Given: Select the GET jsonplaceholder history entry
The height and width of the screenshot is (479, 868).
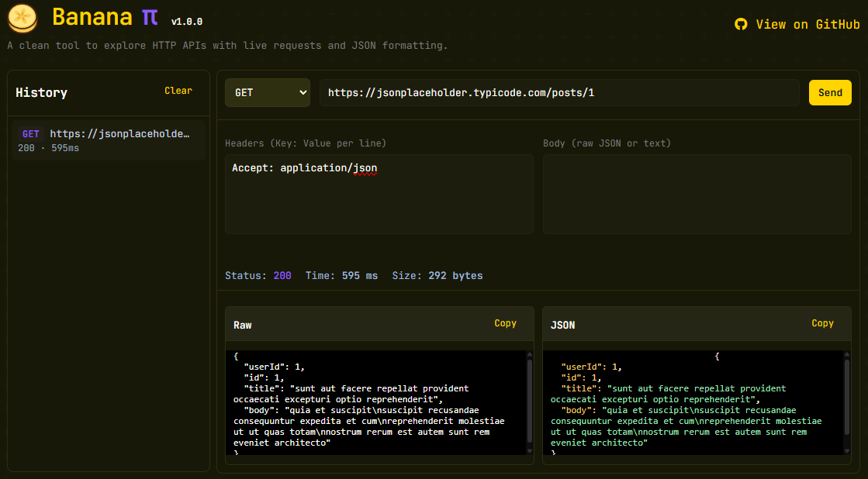Looking at the screenshot, I should click(109, 140).
